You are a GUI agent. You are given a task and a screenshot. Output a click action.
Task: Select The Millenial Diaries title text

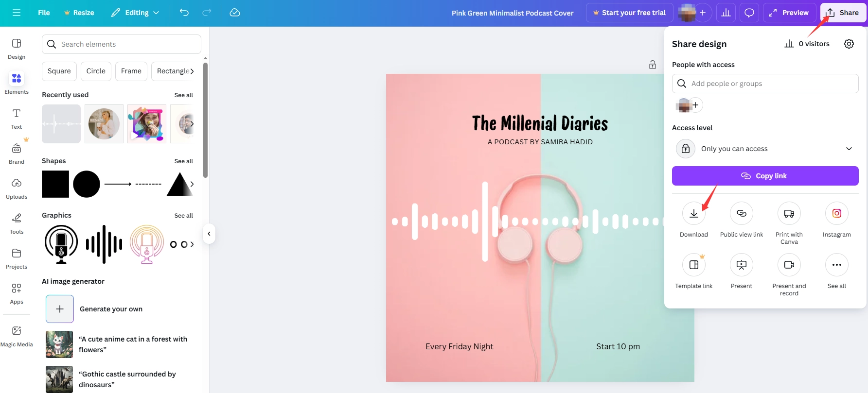(540, 123)
